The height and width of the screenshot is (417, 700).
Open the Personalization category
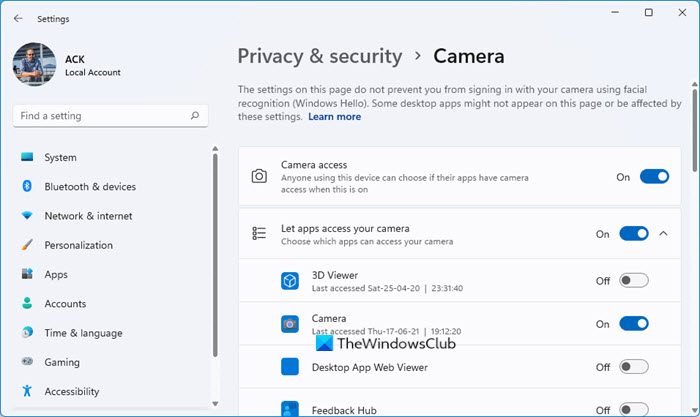(78, 245)
